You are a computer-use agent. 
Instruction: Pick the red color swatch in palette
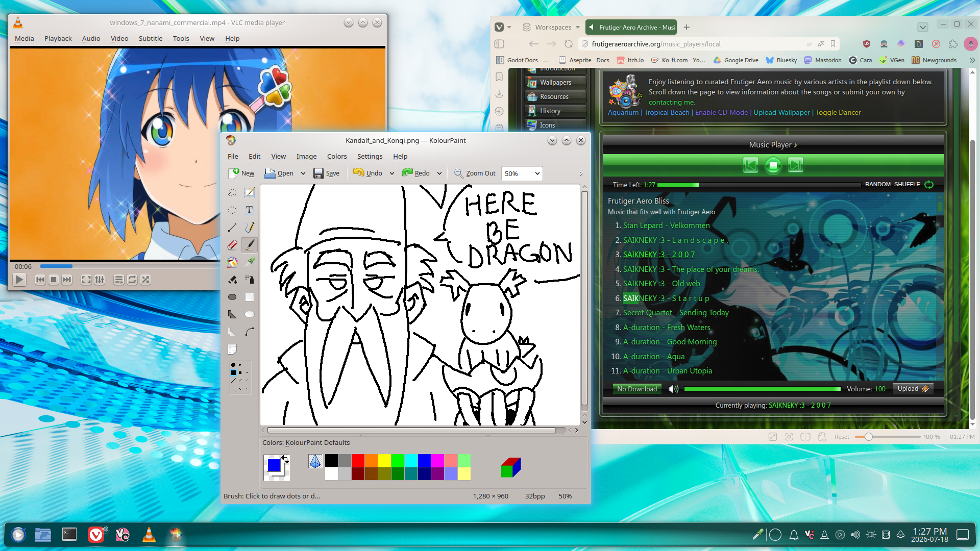tap(358, 460)
